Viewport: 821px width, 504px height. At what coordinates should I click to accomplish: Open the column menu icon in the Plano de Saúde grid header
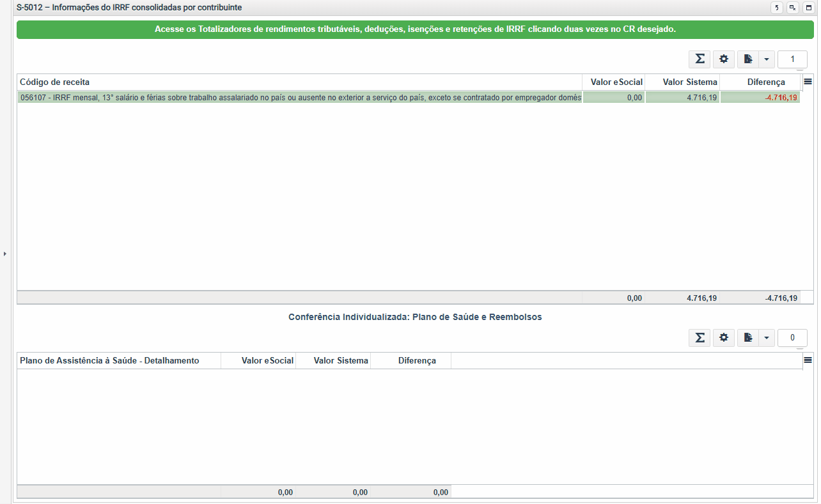point(808,360)
